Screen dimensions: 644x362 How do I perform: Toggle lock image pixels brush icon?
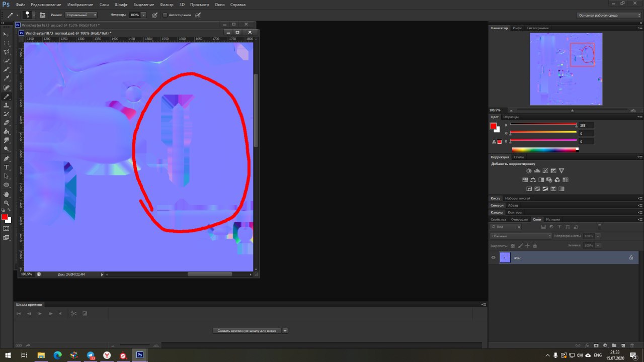520,245
